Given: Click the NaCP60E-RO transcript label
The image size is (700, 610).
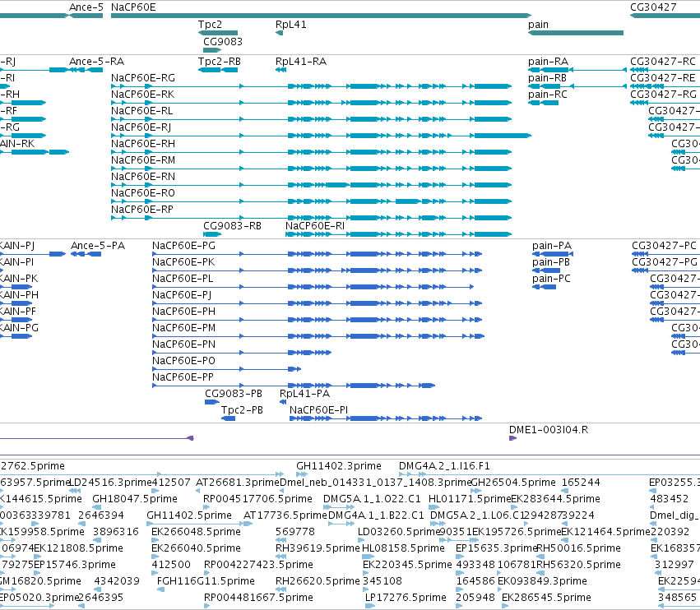Looking at the screenshot, I should tap(143, 194).
